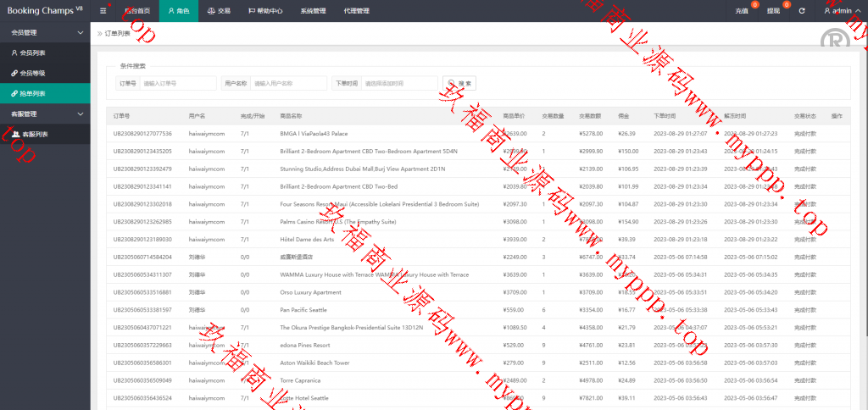Switch to the 交易 top tab

(219, 11)
